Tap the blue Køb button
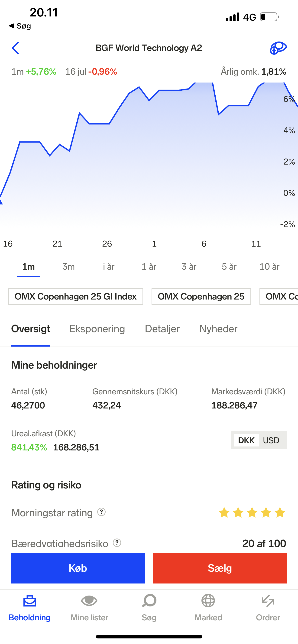This screenshot has width=298, height=644. 78,568
